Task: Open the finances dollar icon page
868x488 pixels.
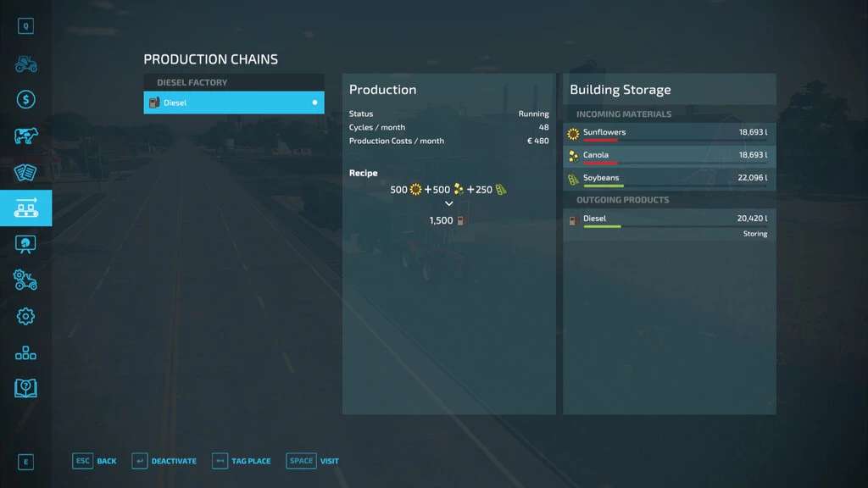Action: point(25,100)
